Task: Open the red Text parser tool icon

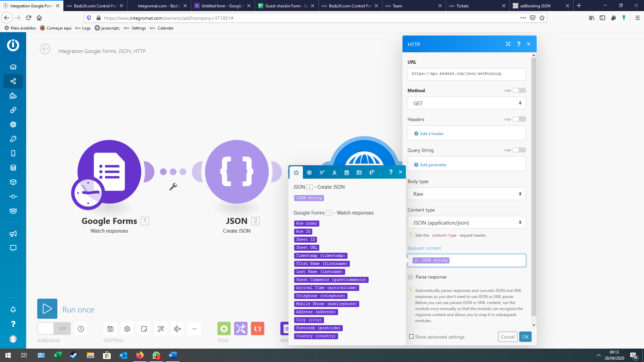Action: (258, 329)
